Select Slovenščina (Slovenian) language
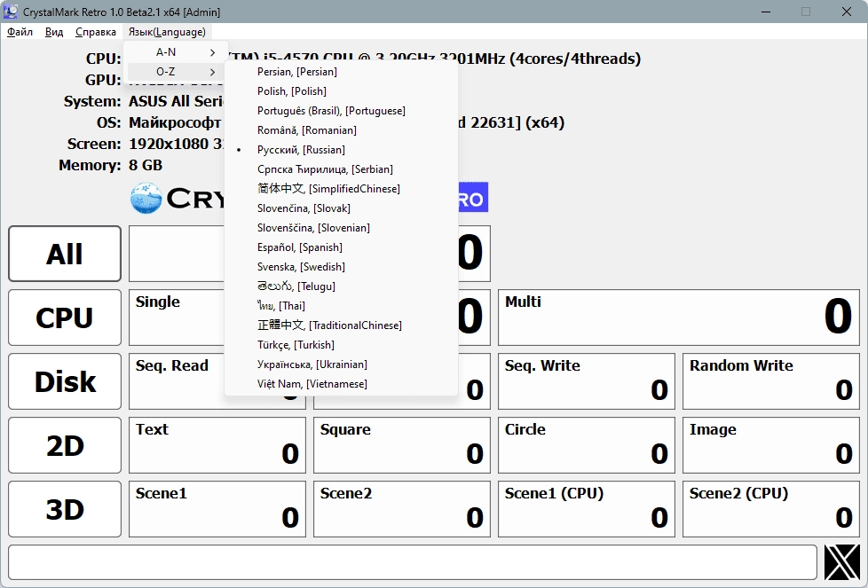The width and height of the screenshot is (868, 588). (x=341, y=228)
